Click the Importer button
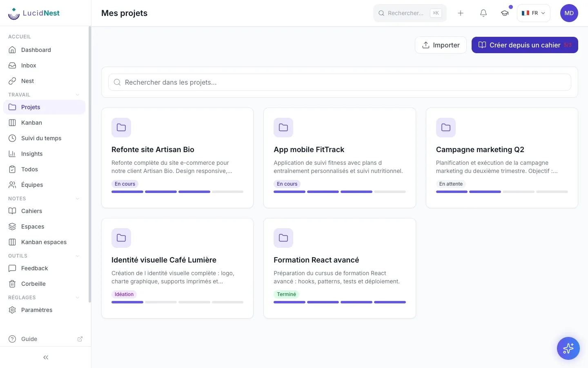588x368 pixels. click(x=441, y=45)
